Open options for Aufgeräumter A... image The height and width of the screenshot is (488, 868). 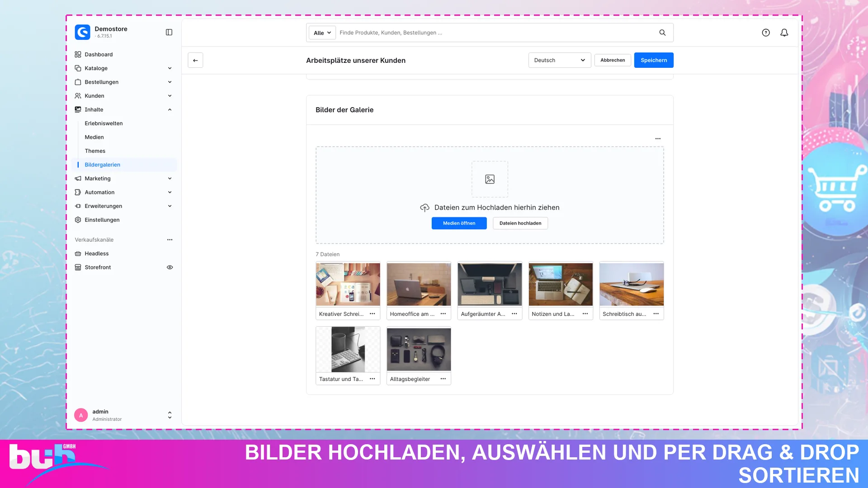pos(514,314)
